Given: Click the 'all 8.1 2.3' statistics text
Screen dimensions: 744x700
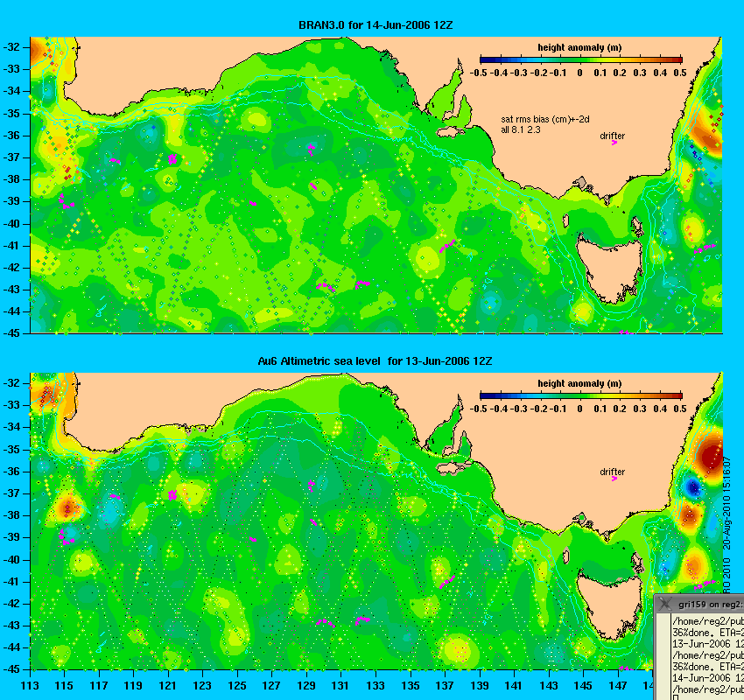Looking at the screenshot, I should click(521, 130).
